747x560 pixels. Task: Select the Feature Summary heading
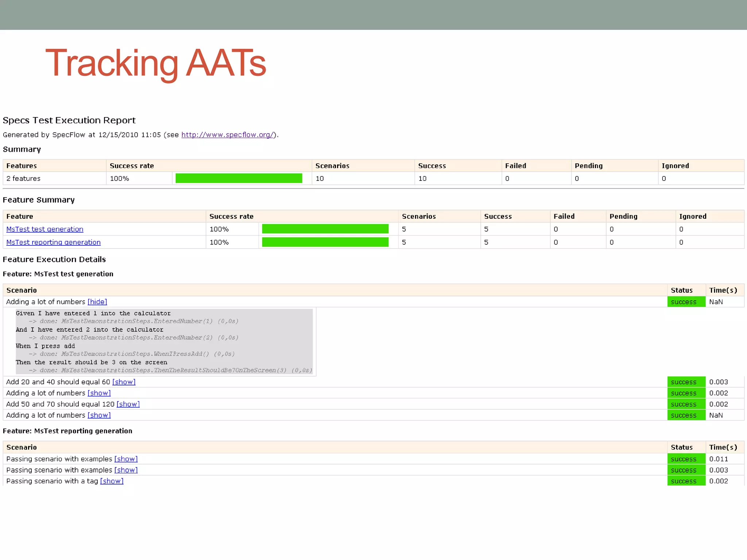39,200
